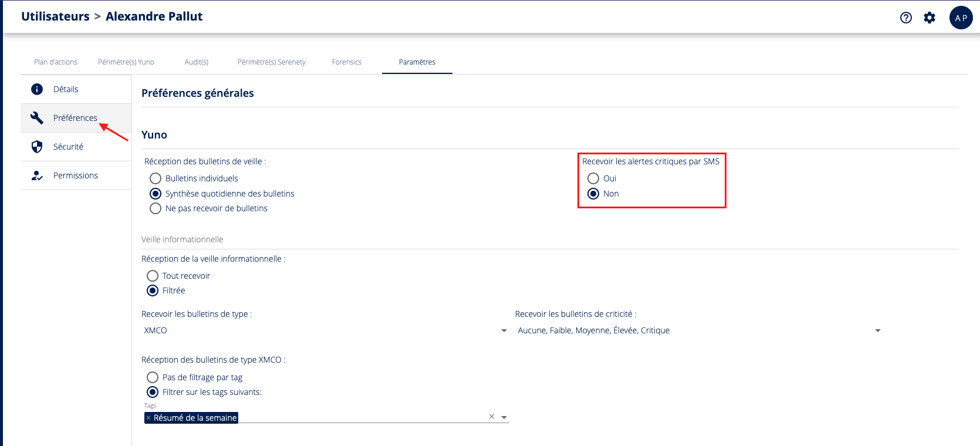The width and height of the screenshot is (980, 446).
Task: Open the AP user avatar menu
Action: pyautogui.click(x=961, y=18)
